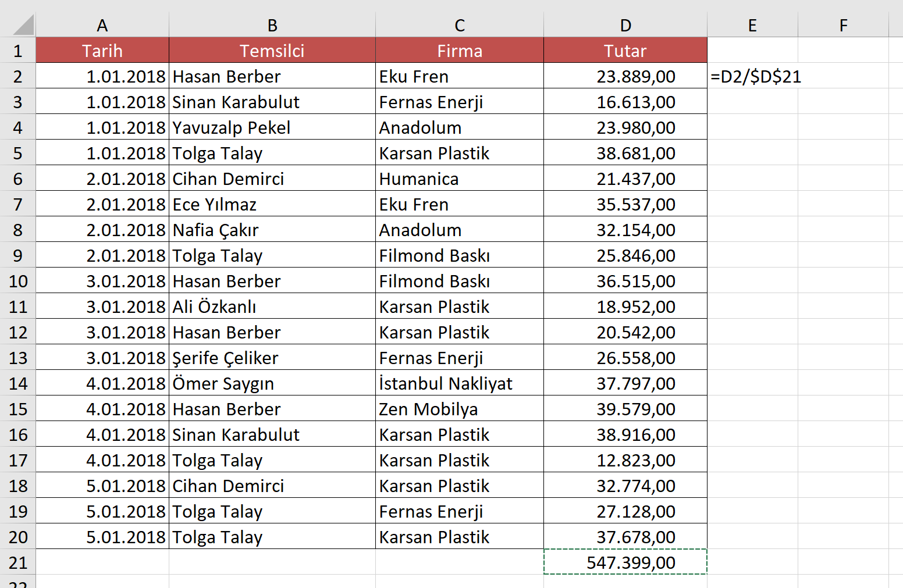Click the Ali Özkanlı cell
The width and height of the screenshot is (903, 588).
tap(272, 307)
